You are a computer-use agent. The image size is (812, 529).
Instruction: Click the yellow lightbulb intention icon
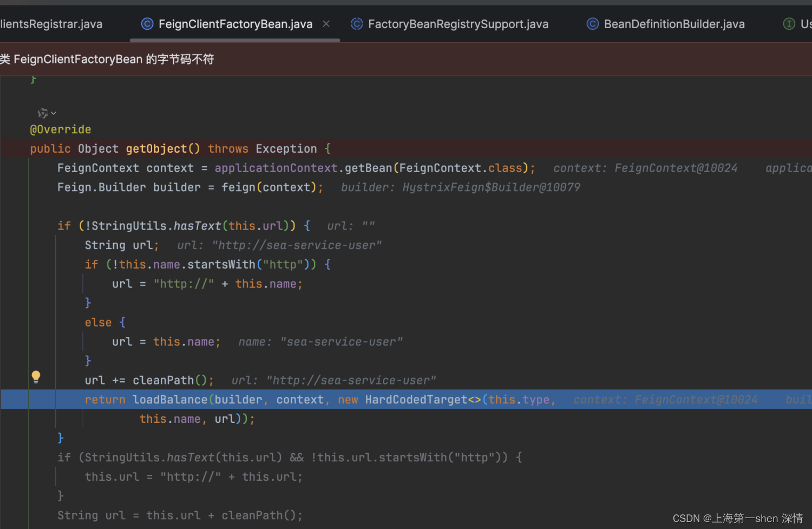pos(36,377)
